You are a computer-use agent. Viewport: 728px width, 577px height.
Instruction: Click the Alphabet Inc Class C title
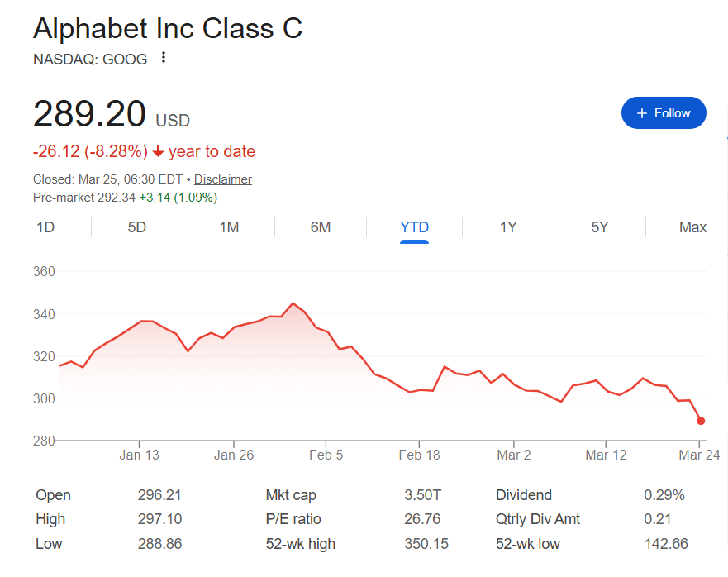(168, 29)
